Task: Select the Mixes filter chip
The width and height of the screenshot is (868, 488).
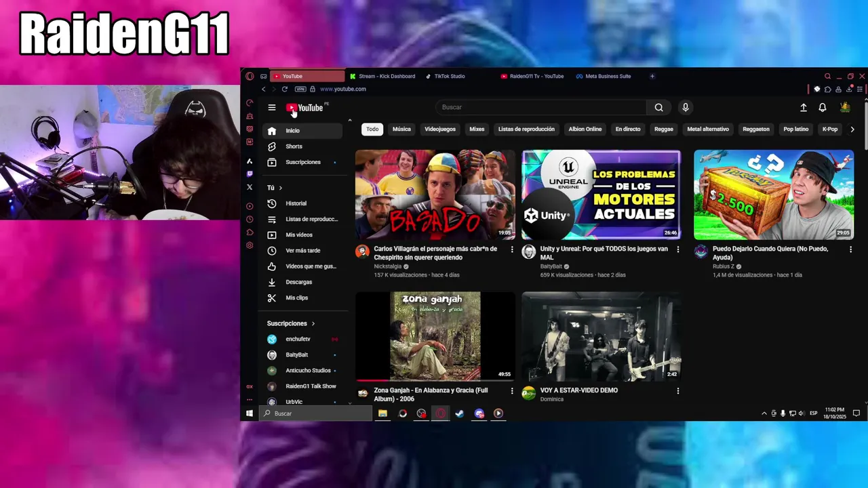Action: pos(477,129)
